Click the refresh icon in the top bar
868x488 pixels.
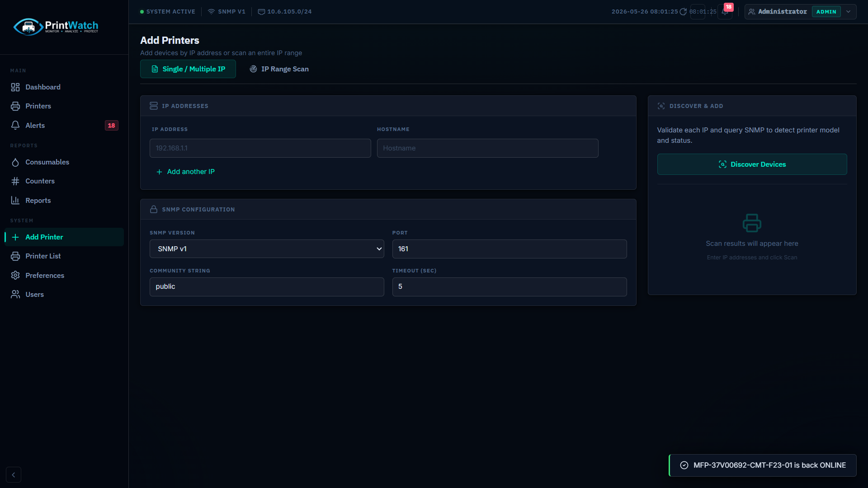point(683,12)
